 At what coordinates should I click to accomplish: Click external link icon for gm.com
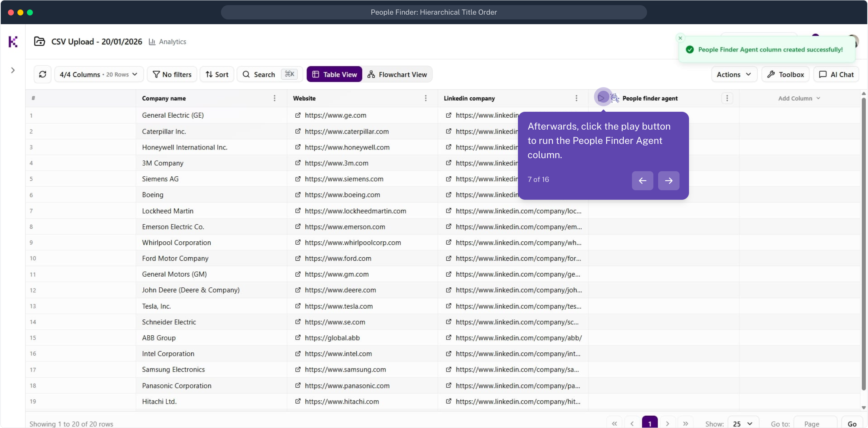tap(298, 274)
